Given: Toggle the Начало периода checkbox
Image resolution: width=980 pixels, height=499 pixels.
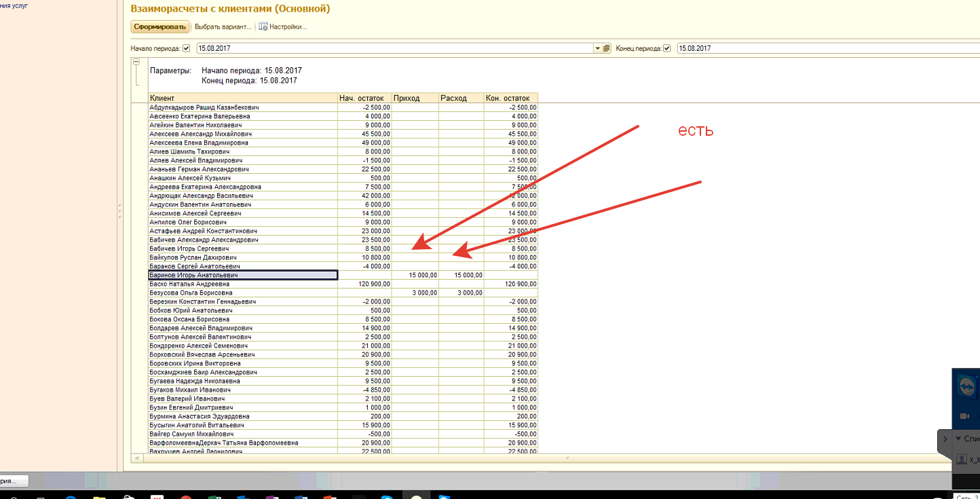Looking at the screenshot, I should [x=187, y=48].
